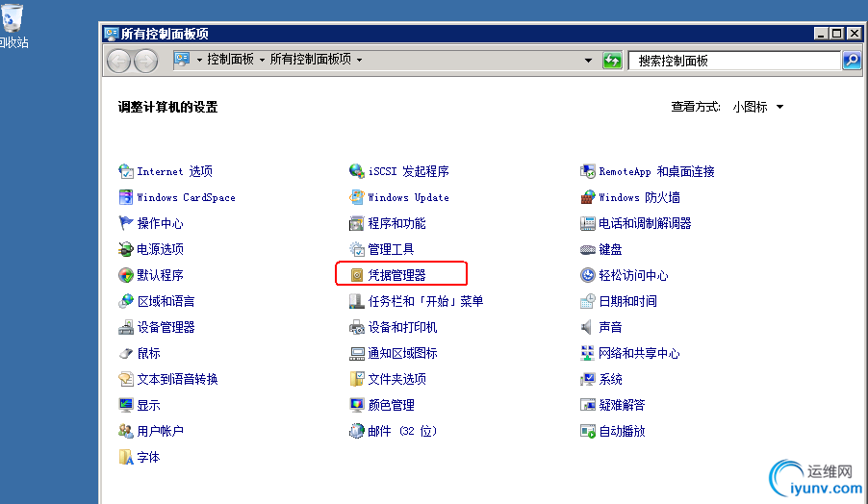Open the Internet 选项 icon

[x=126, y=171]
